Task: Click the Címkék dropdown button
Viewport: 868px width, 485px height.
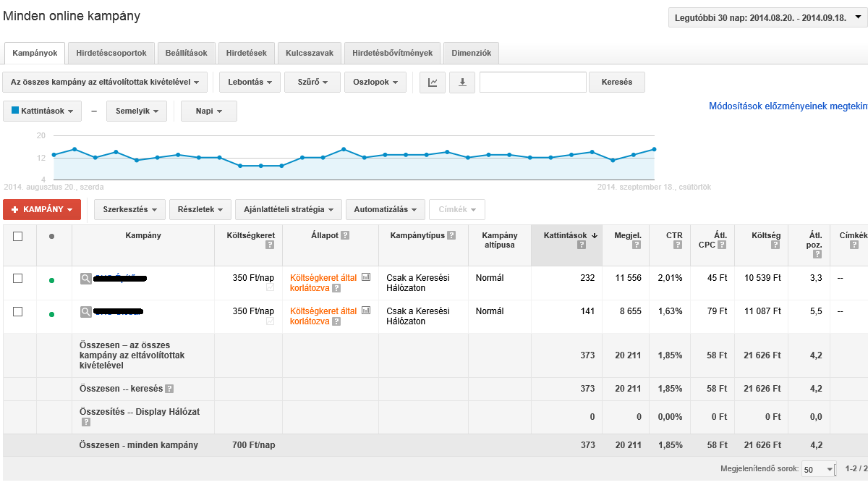Action: click(456, 209)
